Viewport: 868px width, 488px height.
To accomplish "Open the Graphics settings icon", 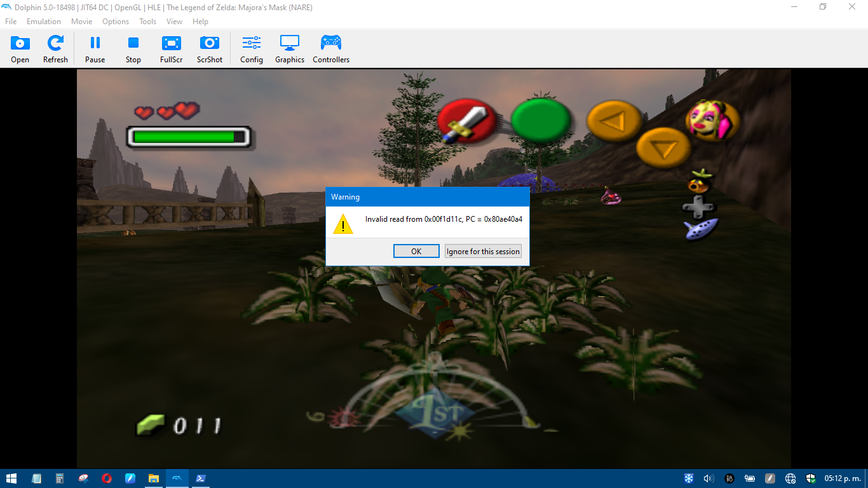I will 290,49.
